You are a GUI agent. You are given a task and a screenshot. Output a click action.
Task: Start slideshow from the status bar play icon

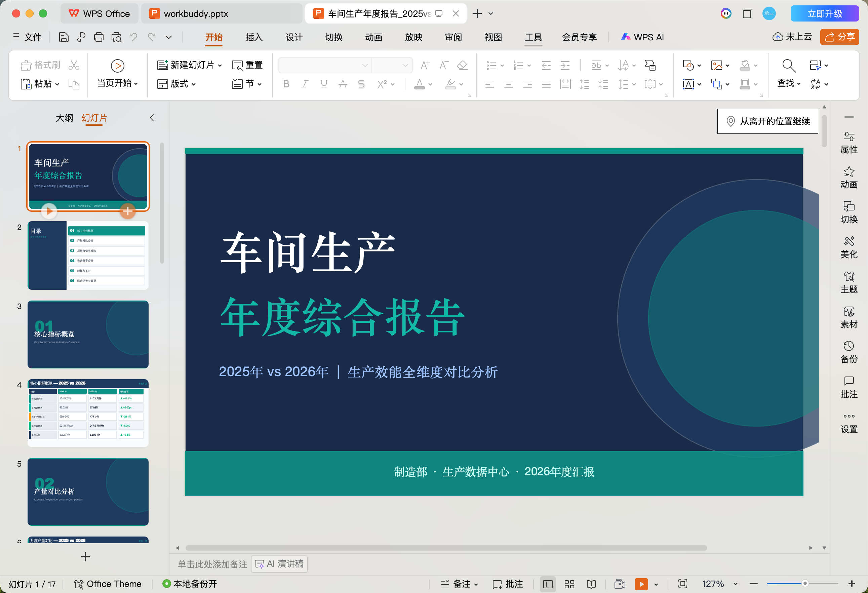[x=641, y=584]
